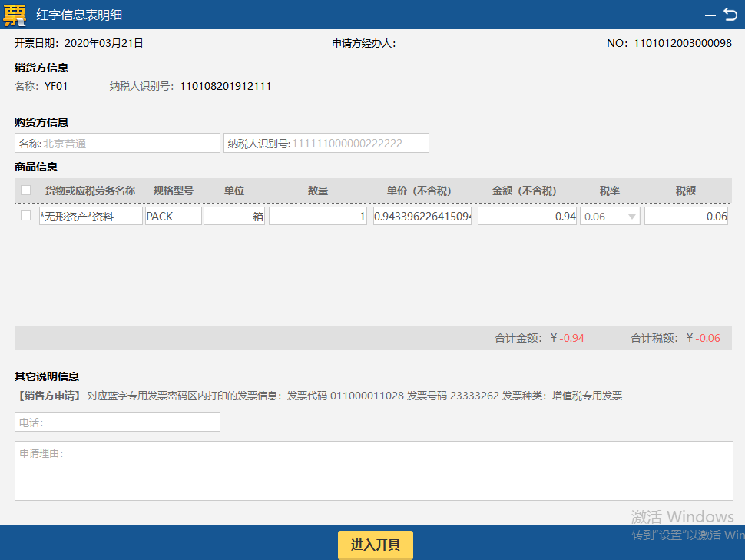Click the 规格型号 column header
Viewport: 745px width, 560px height.
point(174,191)
